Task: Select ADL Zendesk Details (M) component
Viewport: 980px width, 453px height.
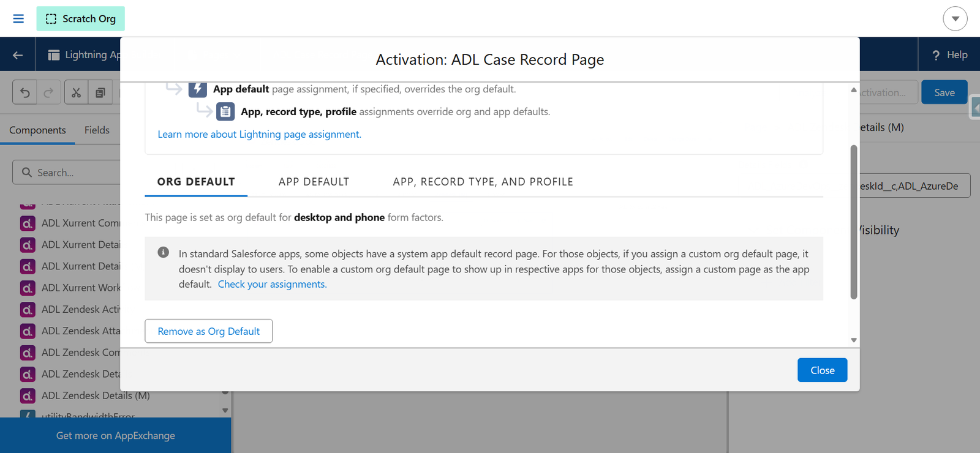Action: (x=85, y=396)
